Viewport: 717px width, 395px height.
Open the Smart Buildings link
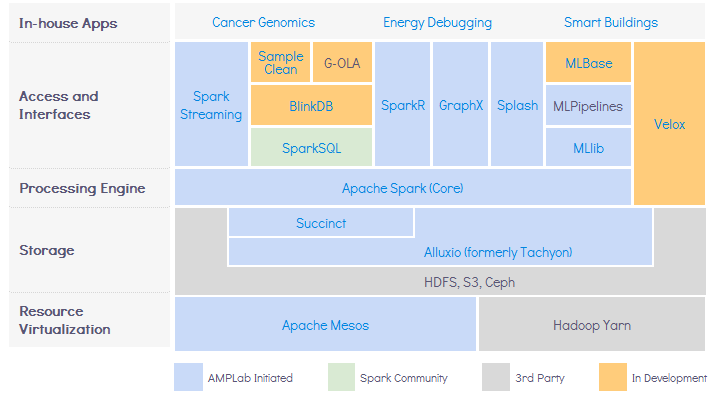(610, 22)
